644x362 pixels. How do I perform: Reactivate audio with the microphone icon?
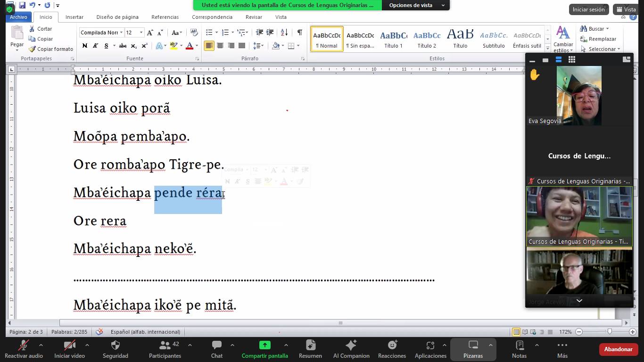point(23,346)
